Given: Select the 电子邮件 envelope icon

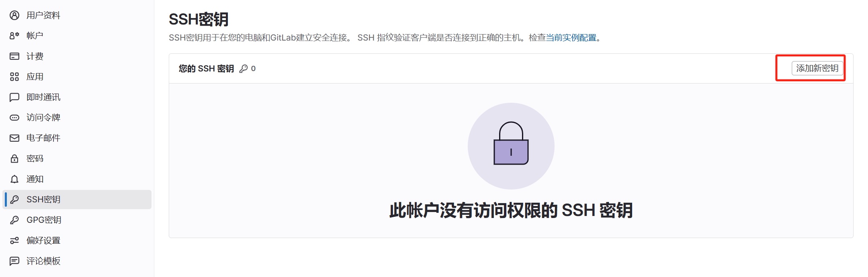Looking at the screenshot, I should (x=14, y=138).
